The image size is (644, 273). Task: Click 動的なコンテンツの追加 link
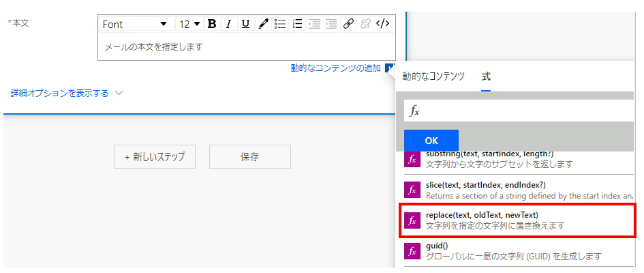point(335,68)
